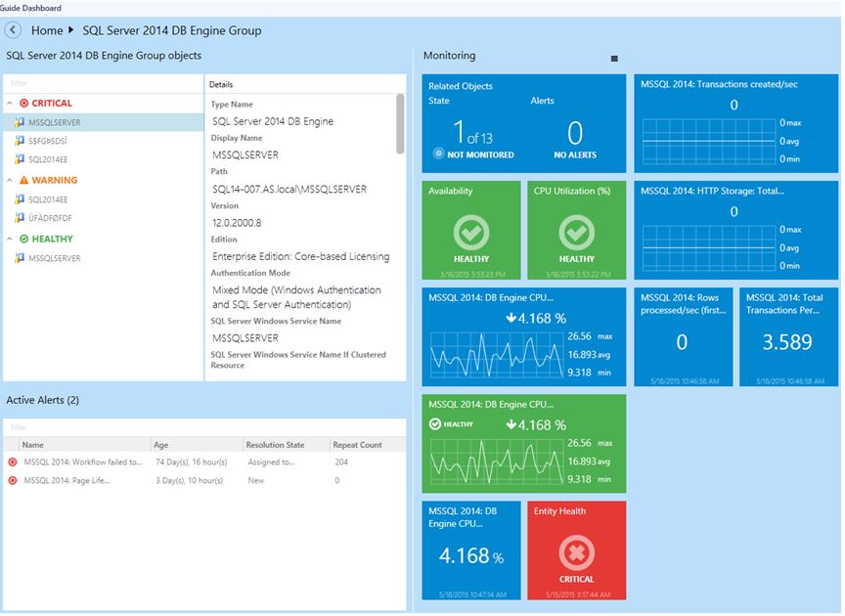Click the checkmark on CPU Utilization tile

(x=576, y=234)
